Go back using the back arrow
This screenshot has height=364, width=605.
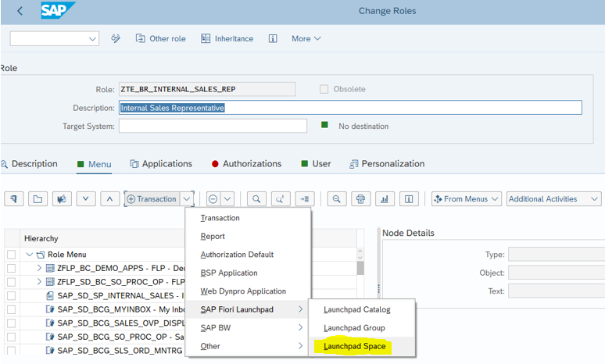click(x=20, y=11)
